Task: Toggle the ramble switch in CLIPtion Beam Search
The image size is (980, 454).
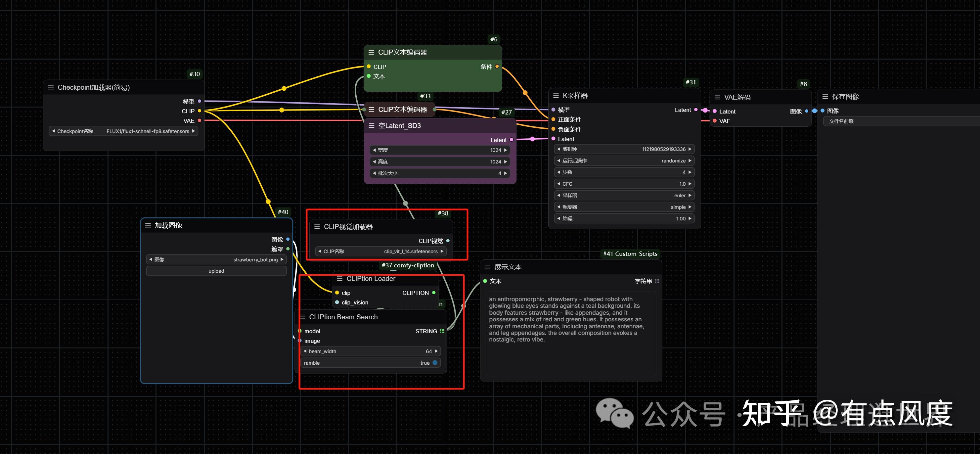Action: 435,363
